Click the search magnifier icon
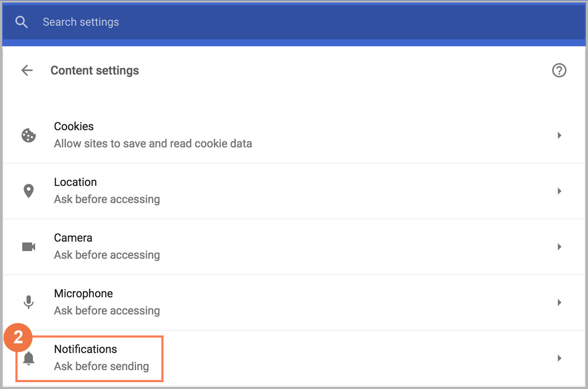The width and height of the screenshot is (588, 389). click(21, 22)
